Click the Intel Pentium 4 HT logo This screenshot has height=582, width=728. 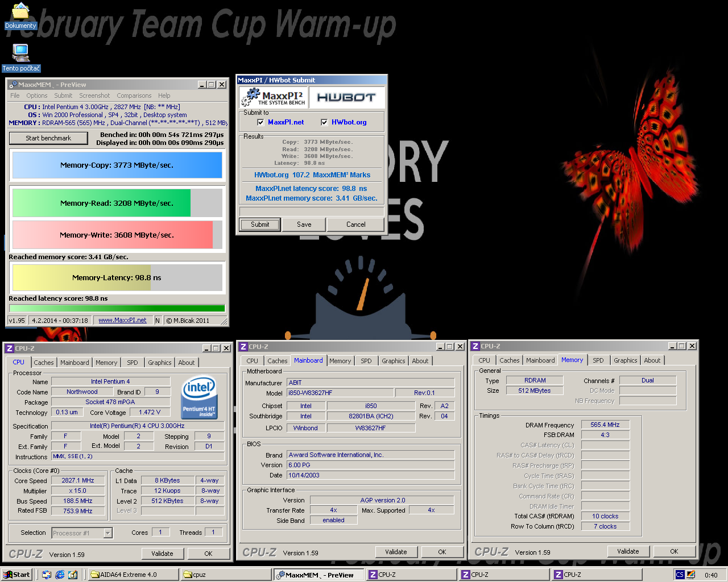click(x=198, y=397)
